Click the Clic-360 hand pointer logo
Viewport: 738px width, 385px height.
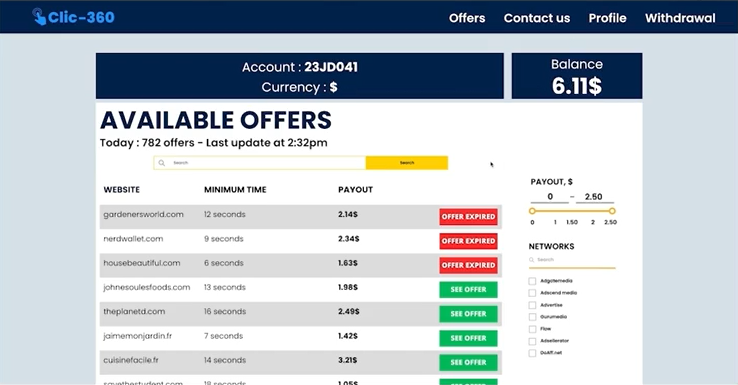pos(39,17)
